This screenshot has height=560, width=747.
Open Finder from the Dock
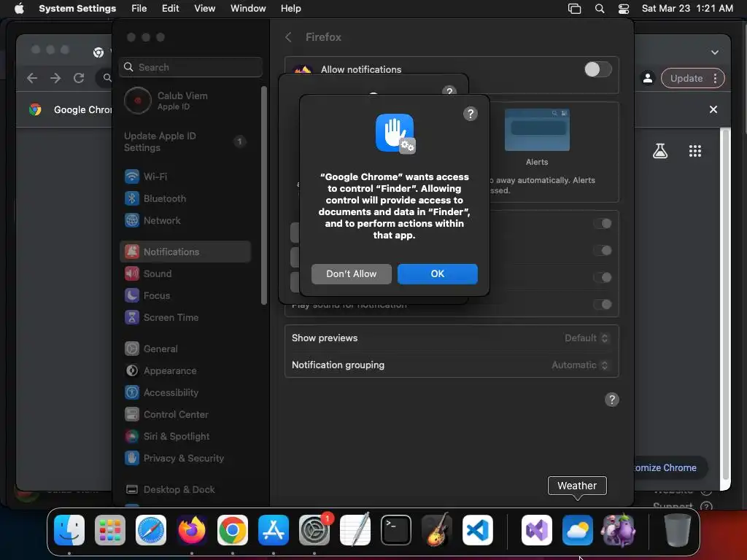pos(69,530)
